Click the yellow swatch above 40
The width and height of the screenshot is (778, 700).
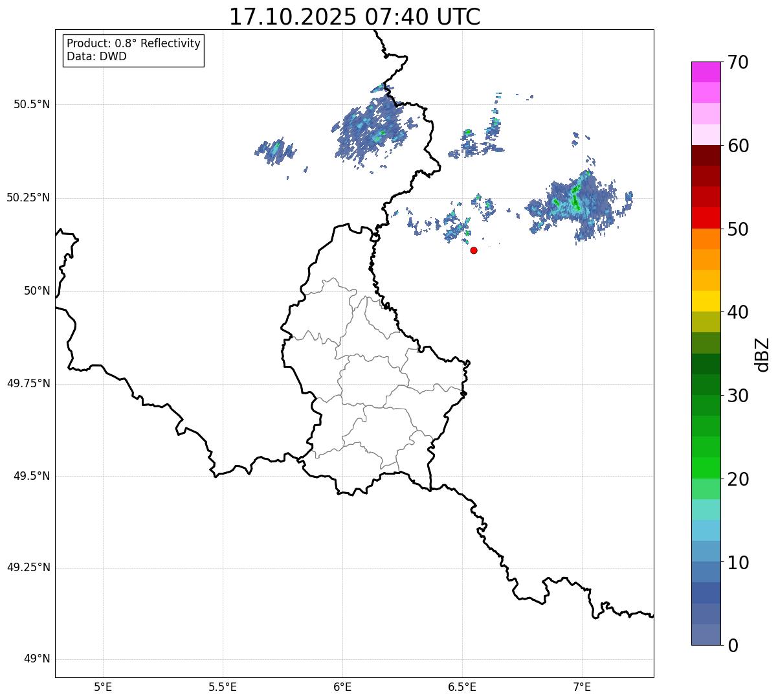(706, 301)
